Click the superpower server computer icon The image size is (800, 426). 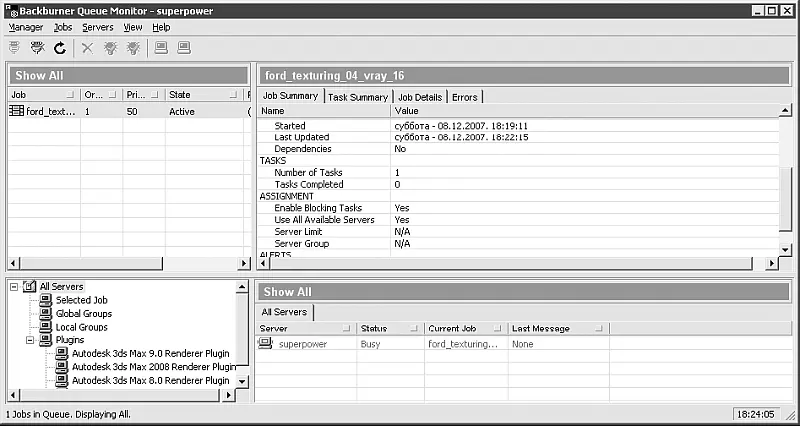point(265,343)
